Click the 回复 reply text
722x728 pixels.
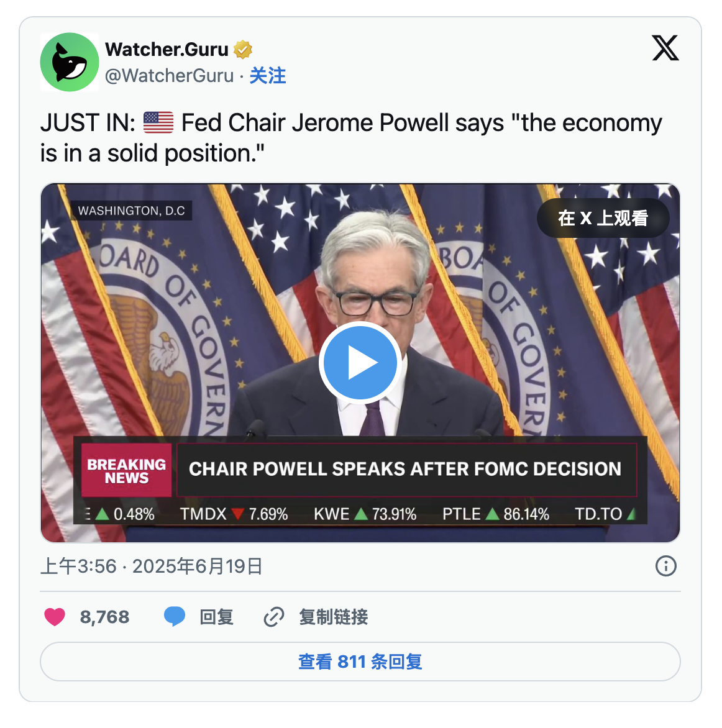tap(216, 617)
